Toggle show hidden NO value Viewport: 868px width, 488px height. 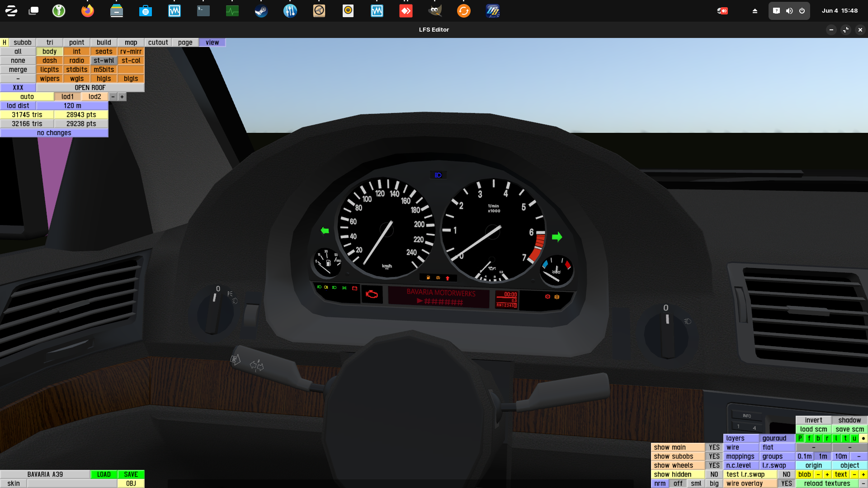[714, 474]
